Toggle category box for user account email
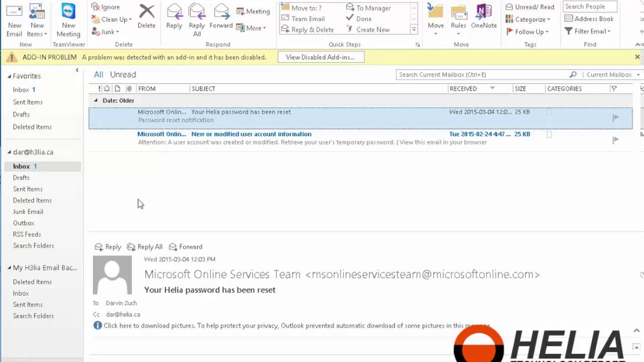This screenshot has height=362, width=644. (x=549, y=134)
